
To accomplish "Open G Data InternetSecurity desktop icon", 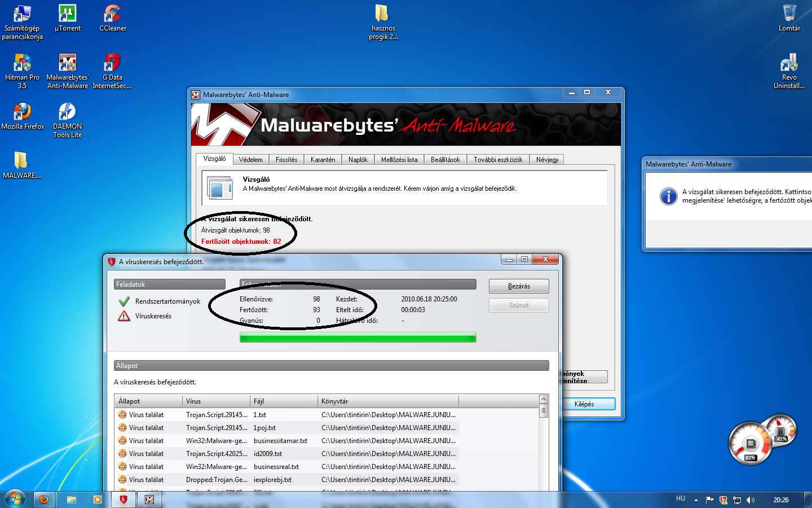I will [112, 72].
